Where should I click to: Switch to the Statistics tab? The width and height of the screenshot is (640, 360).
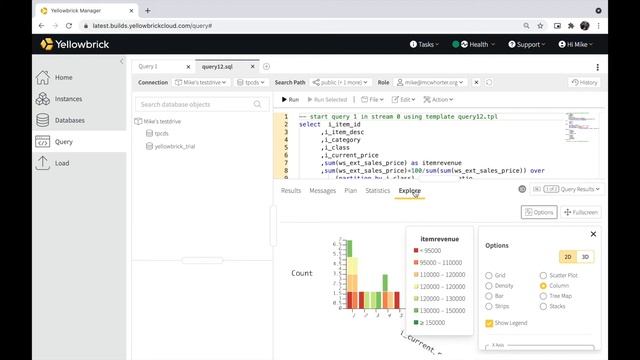pyautogui.click(x=378, y=191)
